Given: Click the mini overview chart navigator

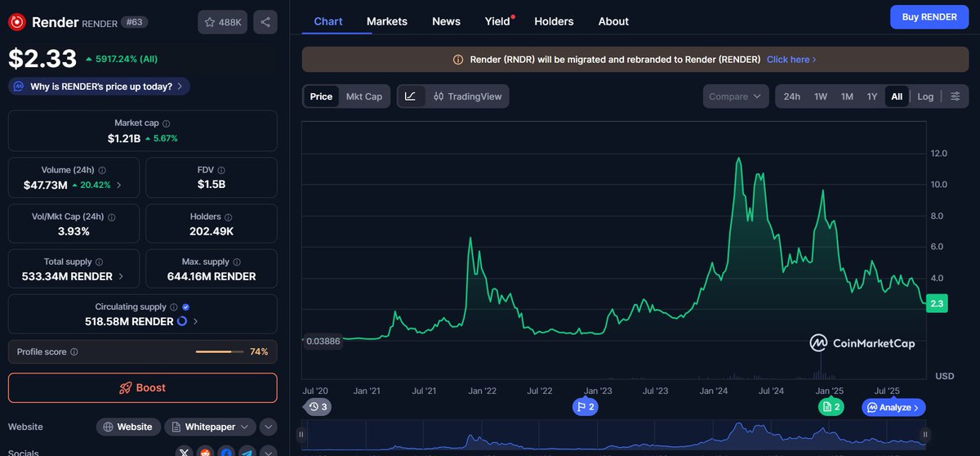Looking at the screenshot, I should click(x=613, y=435).
